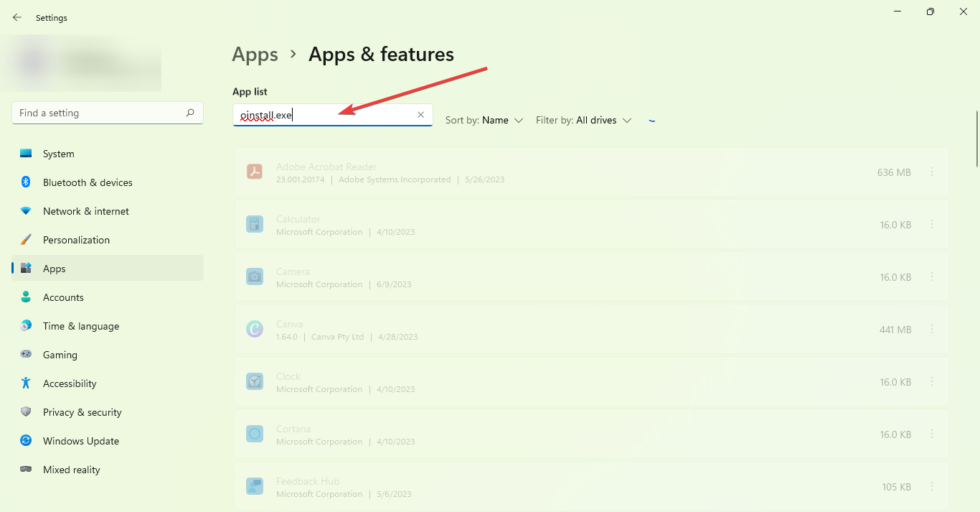This screenshot has width=980, height=512.
Task: Click the Calculator app icon
Action: tap(255, 224)
